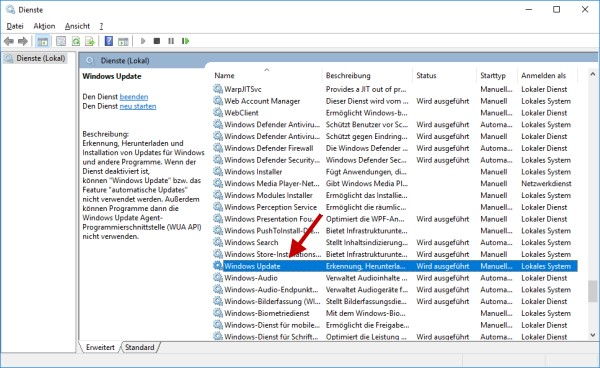Select the Windows Modules Installer row
The width and height of the screenshot is (600, 368).
tap(395, 195)
